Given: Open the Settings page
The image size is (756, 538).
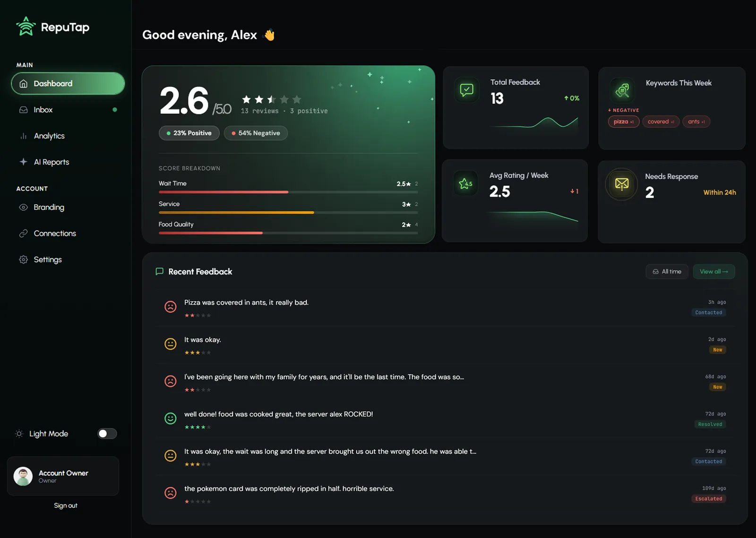Looking at the screenshot, I should (68, 260).
